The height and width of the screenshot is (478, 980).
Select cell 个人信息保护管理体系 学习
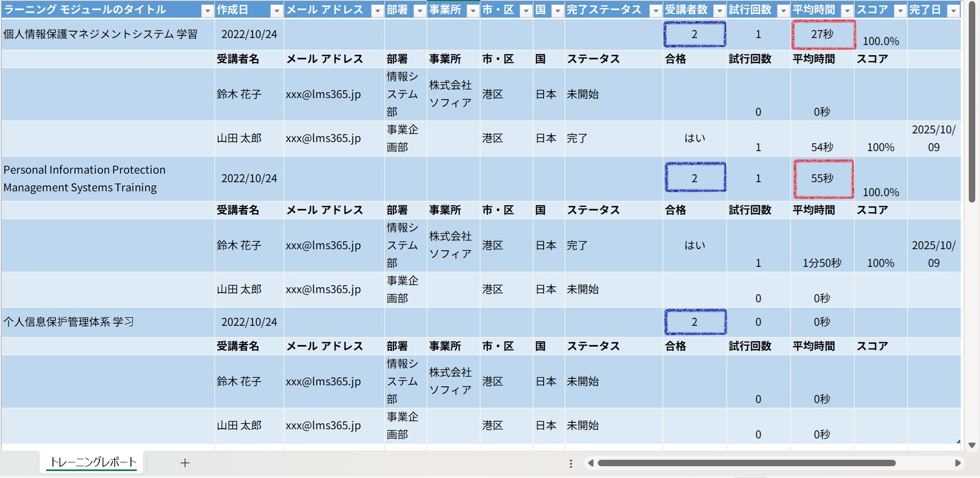108,322
